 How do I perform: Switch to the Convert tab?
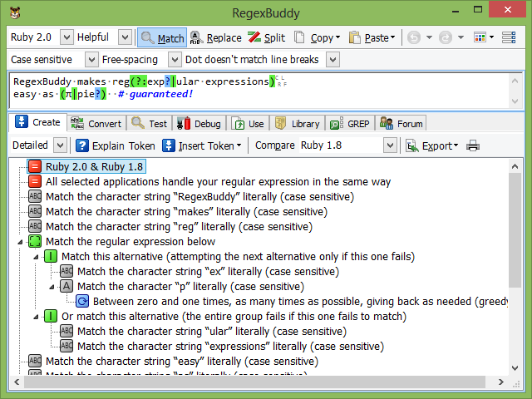pyautogui.click(x=96, y=124)
